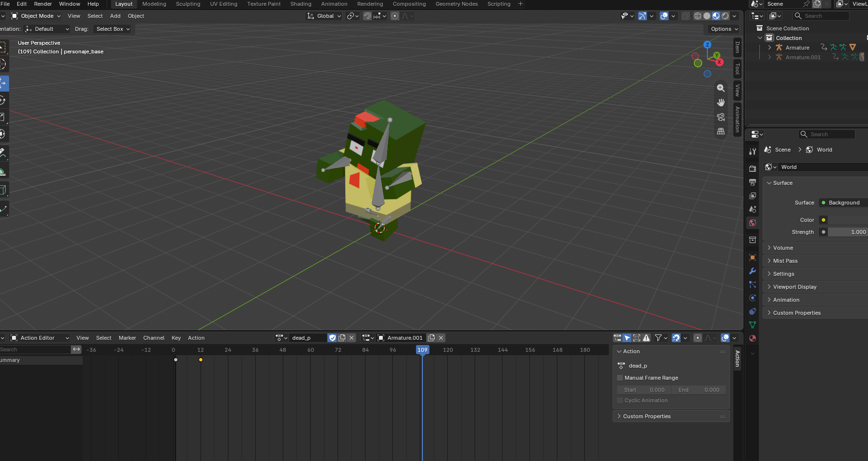
Task: Select solid viewport shading
Action: (707, 16)
